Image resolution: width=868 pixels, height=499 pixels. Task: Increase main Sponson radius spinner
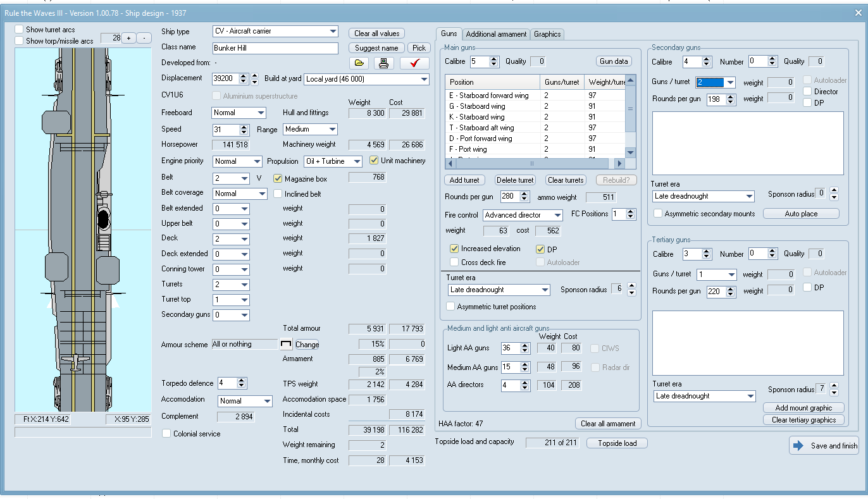631,286
